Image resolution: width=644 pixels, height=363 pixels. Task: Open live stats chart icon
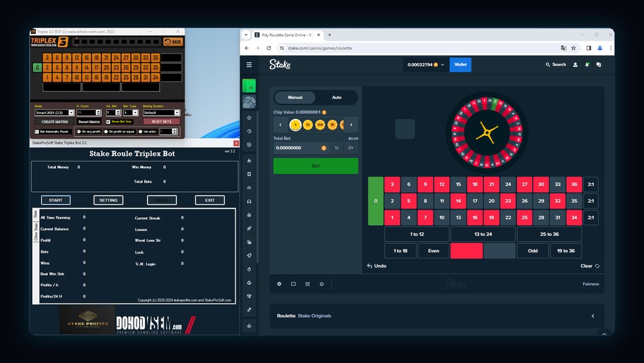click(x=308, y=284)
